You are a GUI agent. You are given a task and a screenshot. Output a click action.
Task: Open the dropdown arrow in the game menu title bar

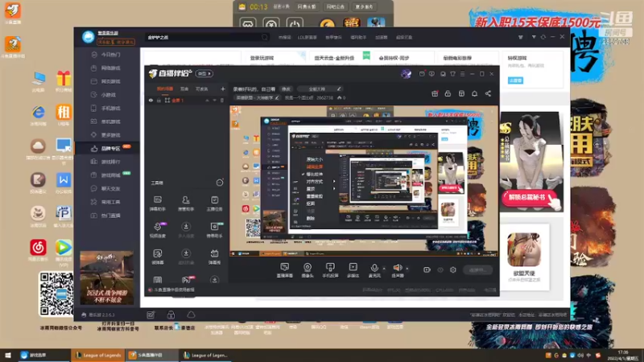tap(534, 37)
